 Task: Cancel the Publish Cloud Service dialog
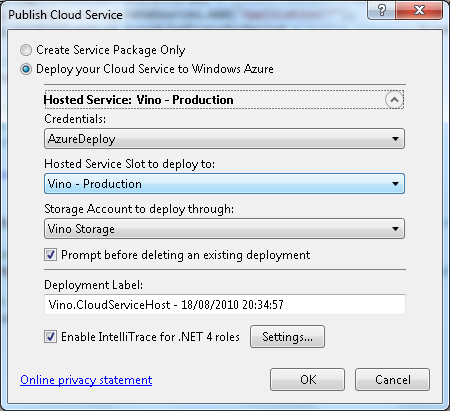tap(392, 379)
